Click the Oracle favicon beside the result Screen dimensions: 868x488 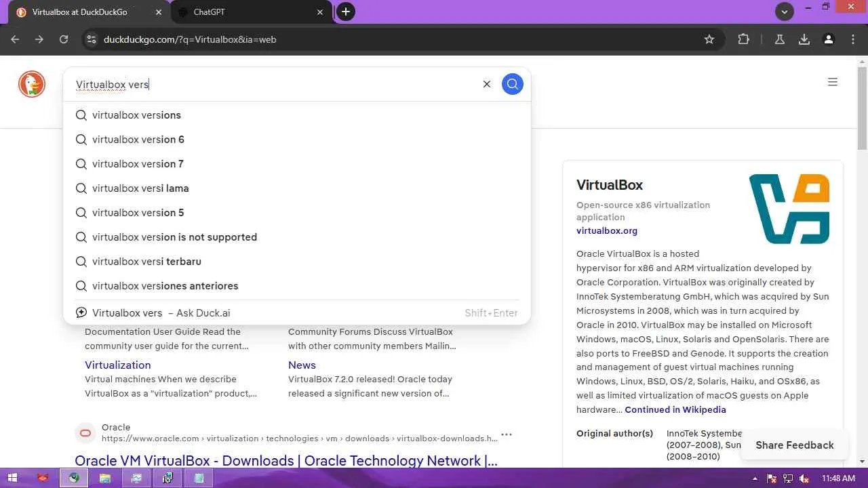pyautogui.click(x=85, y=433)
